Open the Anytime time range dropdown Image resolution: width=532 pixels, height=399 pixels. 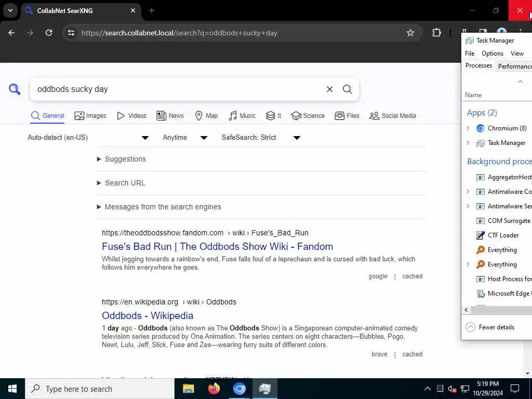185,137
